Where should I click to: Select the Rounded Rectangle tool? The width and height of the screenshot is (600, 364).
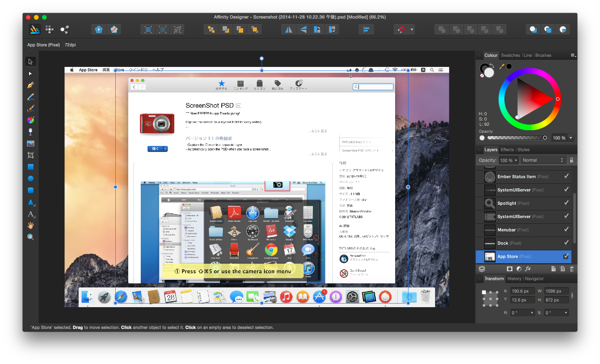tap(30, 190)
